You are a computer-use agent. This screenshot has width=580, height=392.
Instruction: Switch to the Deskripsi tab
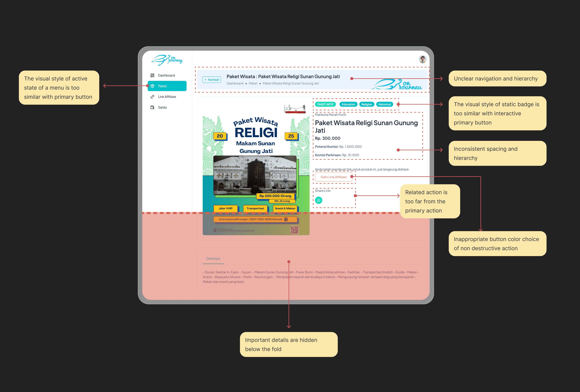pyautogui.click(x=213, y=259)
